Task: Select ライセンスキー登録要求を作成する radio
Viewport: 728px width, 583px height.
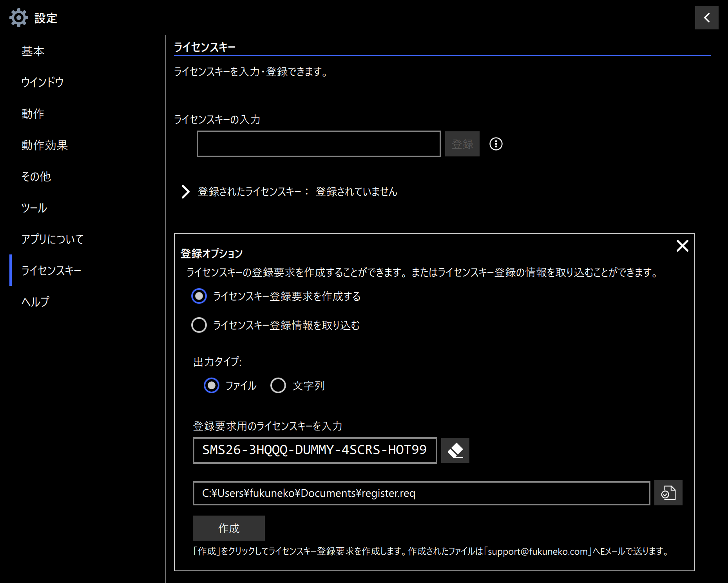Action: tap(199, 296)
